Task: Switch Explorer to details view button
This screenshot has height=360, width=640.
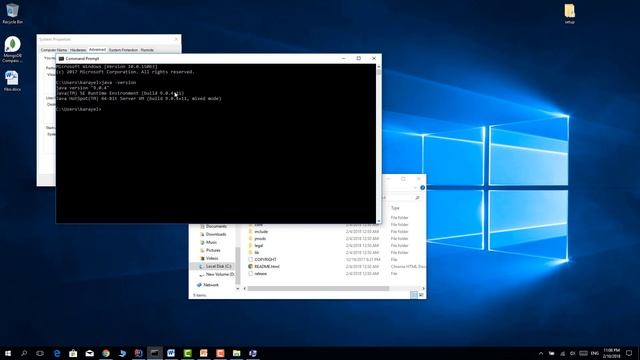Action: (x=414, y=295)
